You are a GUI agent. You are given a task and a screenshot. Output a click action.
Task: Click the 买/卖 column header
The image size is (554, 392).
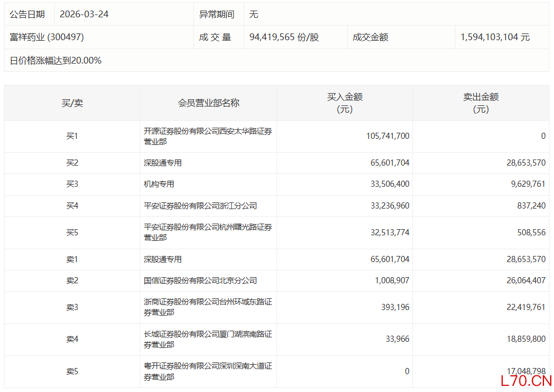(x=72, y=103)
